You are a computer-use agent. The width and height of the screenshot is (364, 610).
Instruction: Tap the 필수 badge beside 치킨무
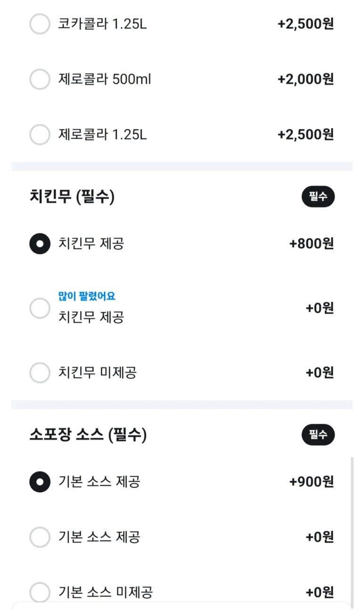pyautogui.click(x=318, y=197)
